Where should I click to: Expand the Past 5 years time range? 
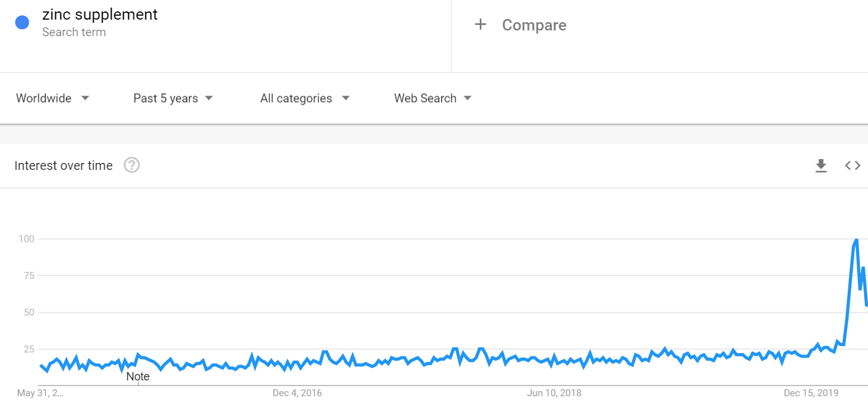(x=172, y=98)
